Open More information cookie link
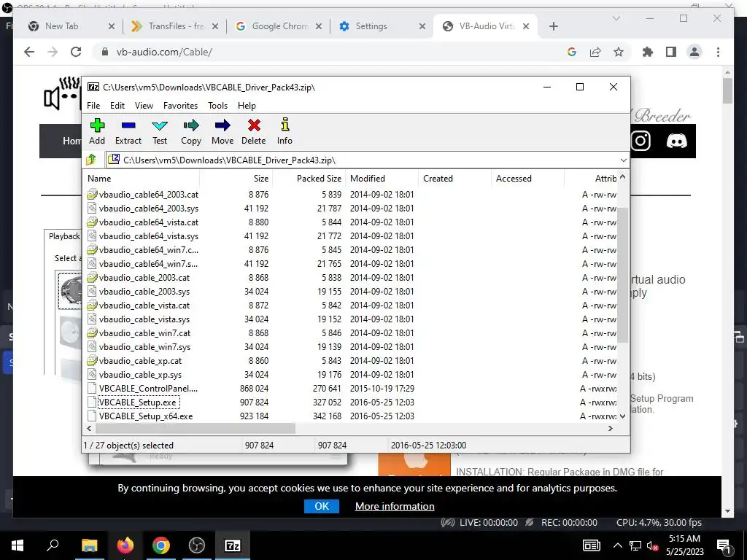This screenshot has height=560, width=747. pos(395,506)
